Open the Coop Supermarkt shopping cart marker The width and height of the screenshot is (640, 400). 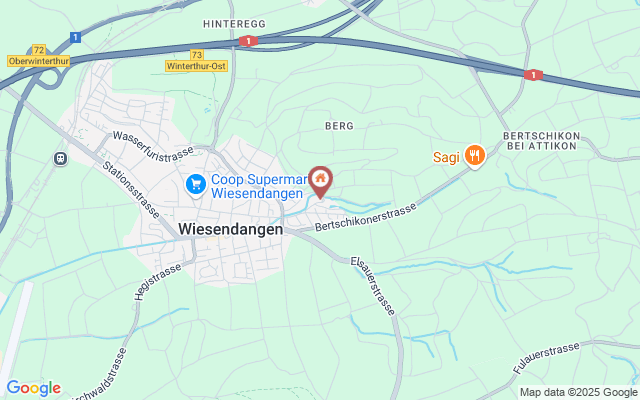click(196, 185)
